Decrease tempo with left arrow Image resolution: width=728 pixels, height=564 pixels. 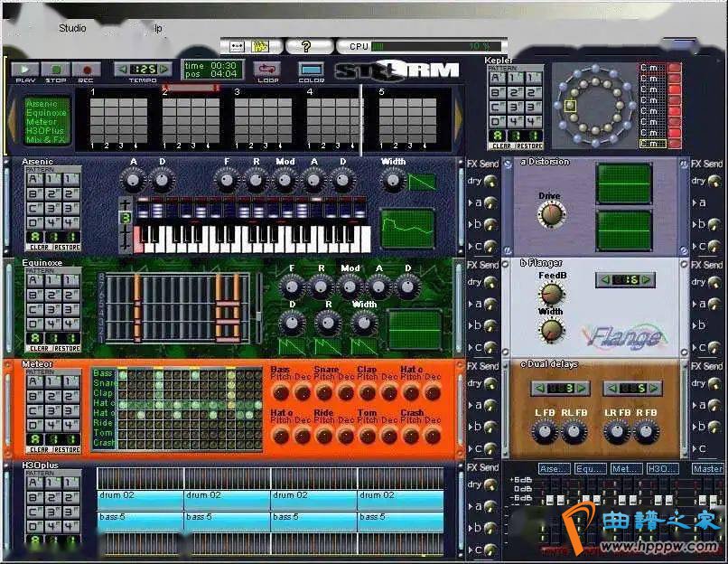click(x=121, y=70)
